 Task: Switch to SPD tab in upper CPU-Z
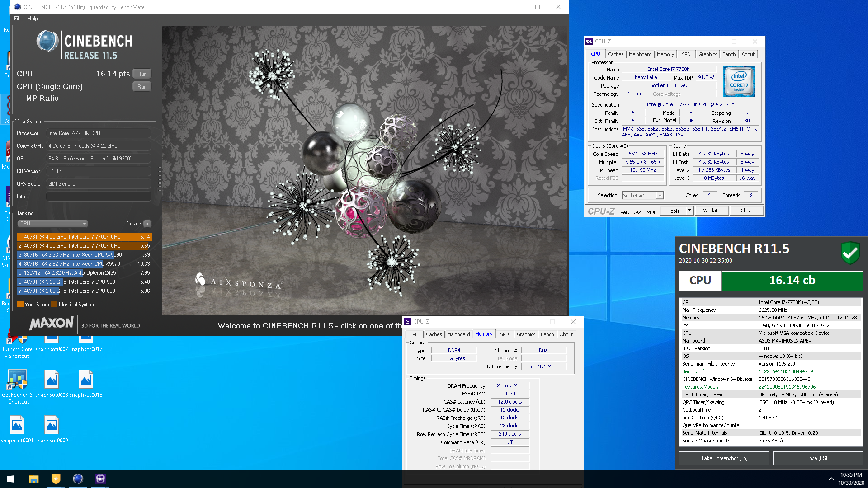(x=686, y=54)
